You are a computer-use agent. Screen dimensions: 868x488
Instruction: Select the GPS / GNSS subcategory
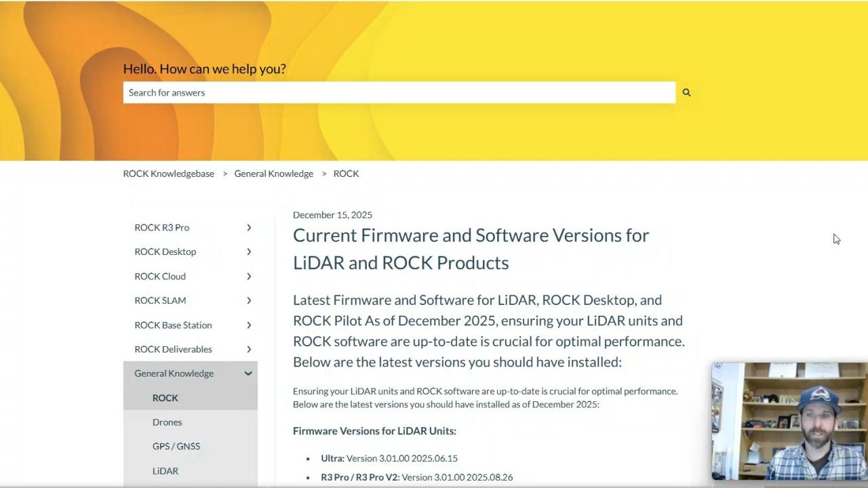coord(176,446)
